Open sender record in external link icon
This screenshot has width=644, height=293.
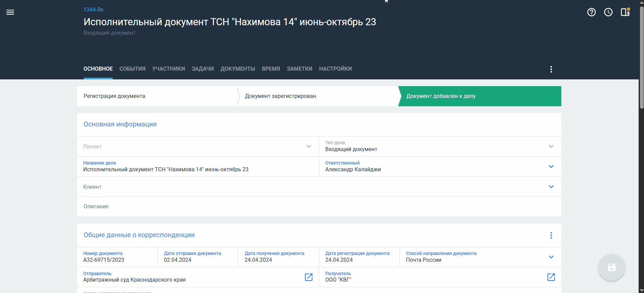pyautogui.click(x=308, y=277)
